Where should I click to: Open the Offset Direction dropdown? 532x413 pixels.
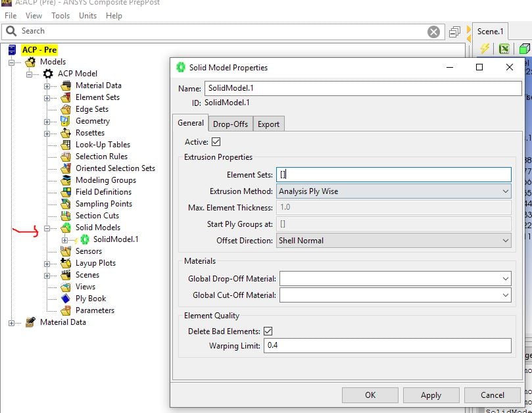(394, 241)
